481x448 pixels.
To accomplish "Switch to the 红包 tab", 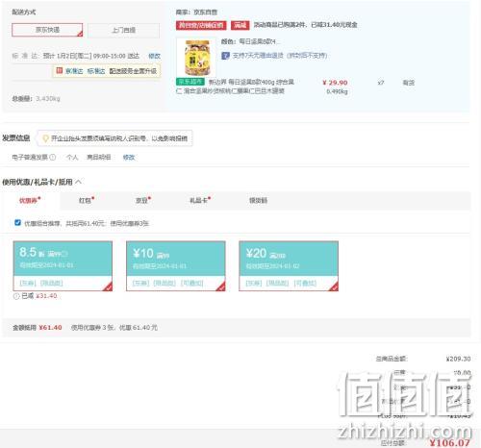I will [x=87, y=201].
